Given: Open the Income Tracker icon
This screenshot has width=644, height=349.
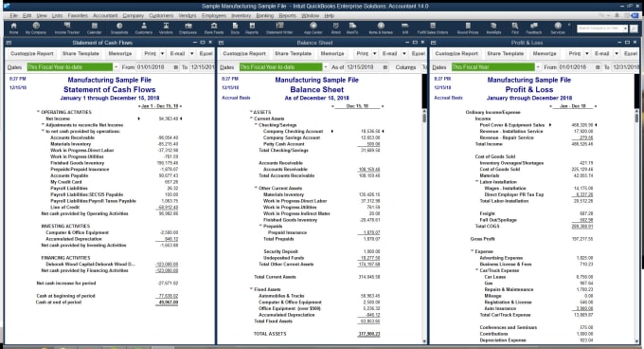Looking at the screenshot, I should [67, 28].
